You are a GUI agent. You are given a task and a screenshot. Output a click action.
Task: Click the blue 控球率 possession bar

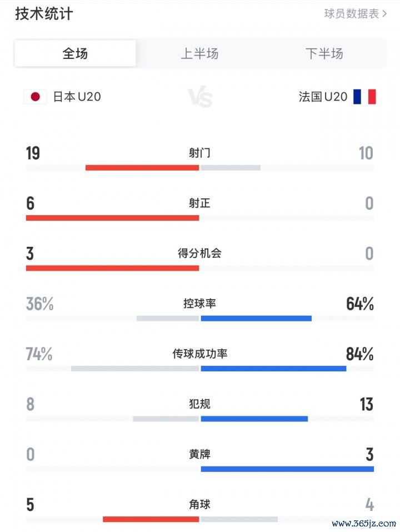256,319
